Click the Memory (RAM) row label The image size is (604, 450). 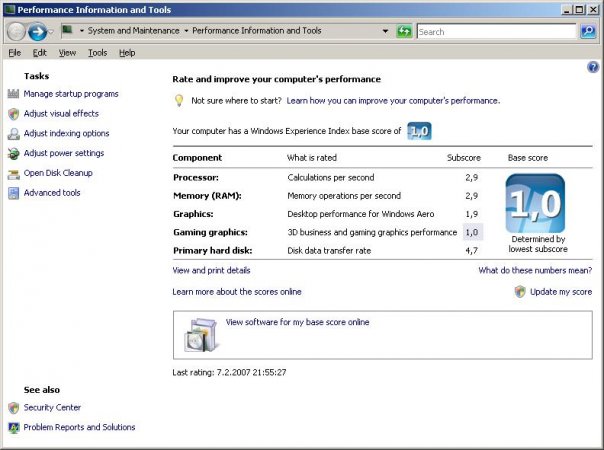pos(207,196)
